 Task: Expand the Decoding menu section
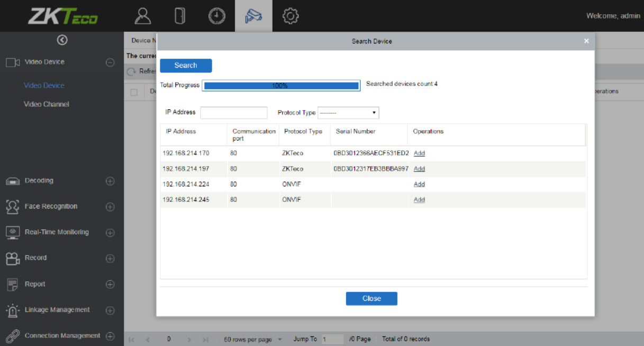pyautogui.click(x=110, y=181)
